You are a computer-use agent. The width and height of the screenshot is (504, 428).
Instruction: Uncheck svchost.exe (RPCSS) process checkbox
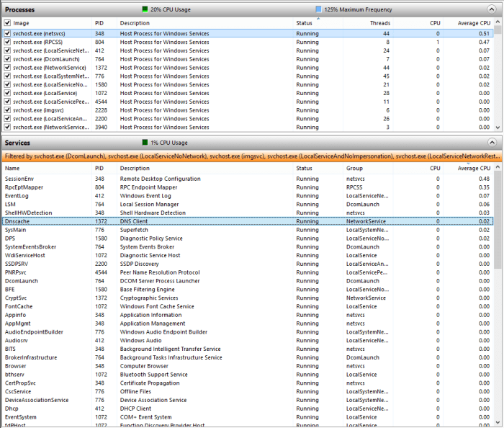tap(7, 42)
